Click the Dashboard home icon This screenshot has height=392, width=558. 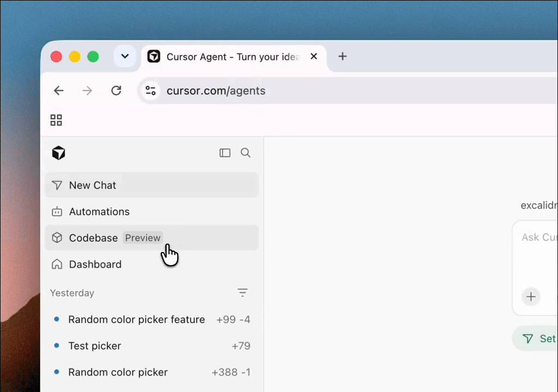point(57,264)
